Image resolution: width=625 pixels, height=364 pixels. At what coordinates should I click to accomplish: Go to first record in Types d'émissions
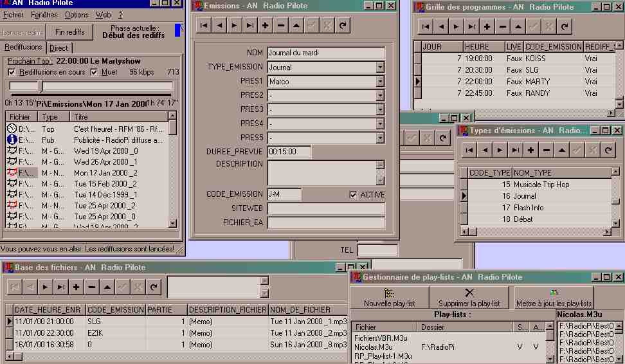(x=469, y=150)
